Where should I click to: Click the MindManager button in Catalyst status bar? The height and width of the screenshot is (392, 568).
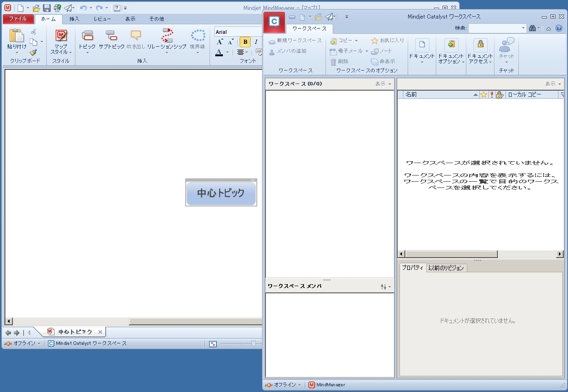tap(327, 385)
